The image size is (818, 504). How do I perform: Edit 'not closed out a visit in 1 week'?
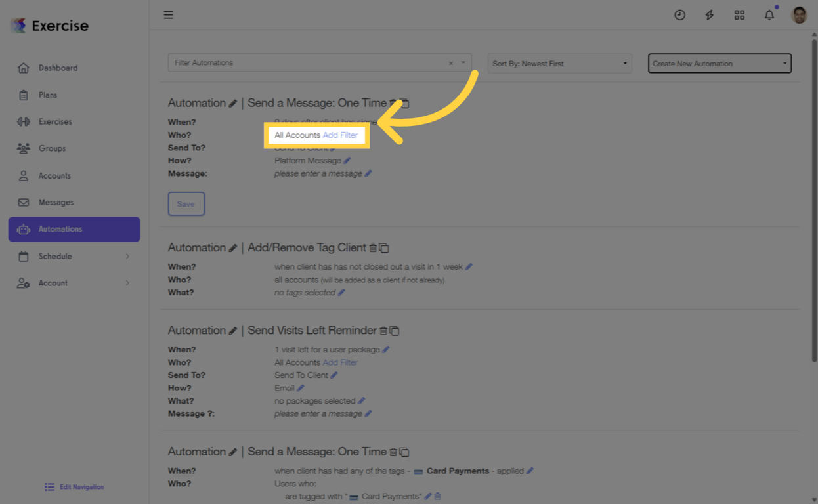click(469, 267)
